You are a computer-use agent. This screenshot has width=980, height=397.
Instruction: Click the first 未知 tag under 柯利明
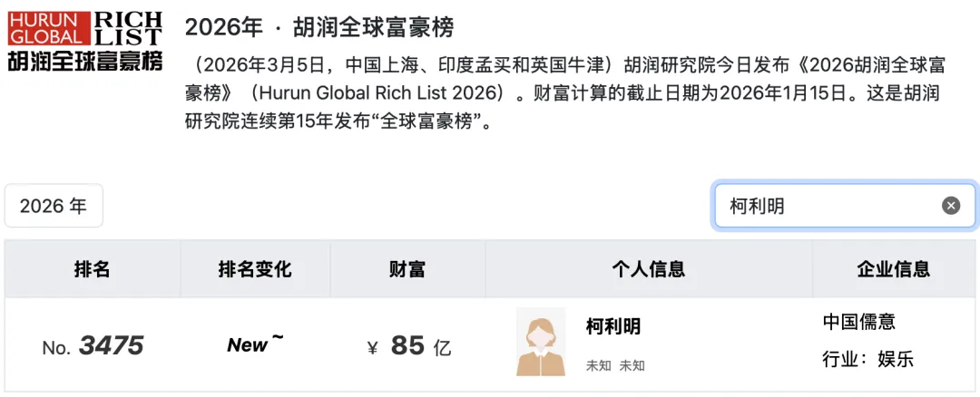click(x=598, y=365)
